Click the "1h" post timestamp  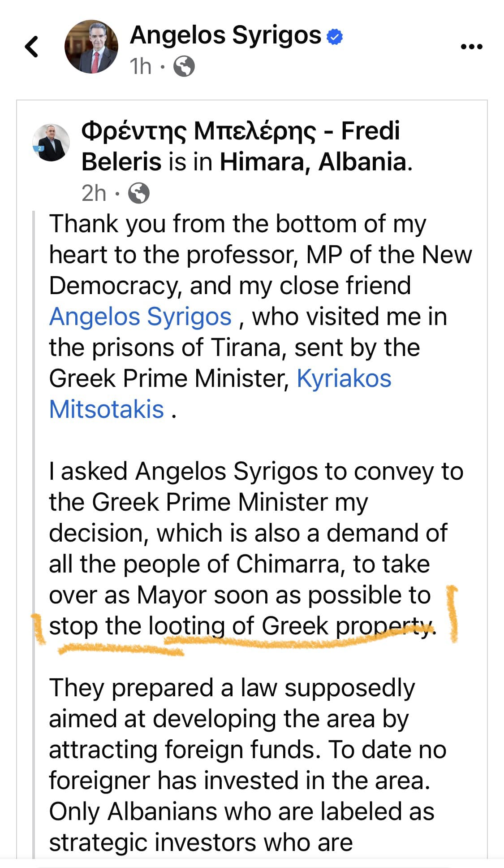(x=140, y=67)
